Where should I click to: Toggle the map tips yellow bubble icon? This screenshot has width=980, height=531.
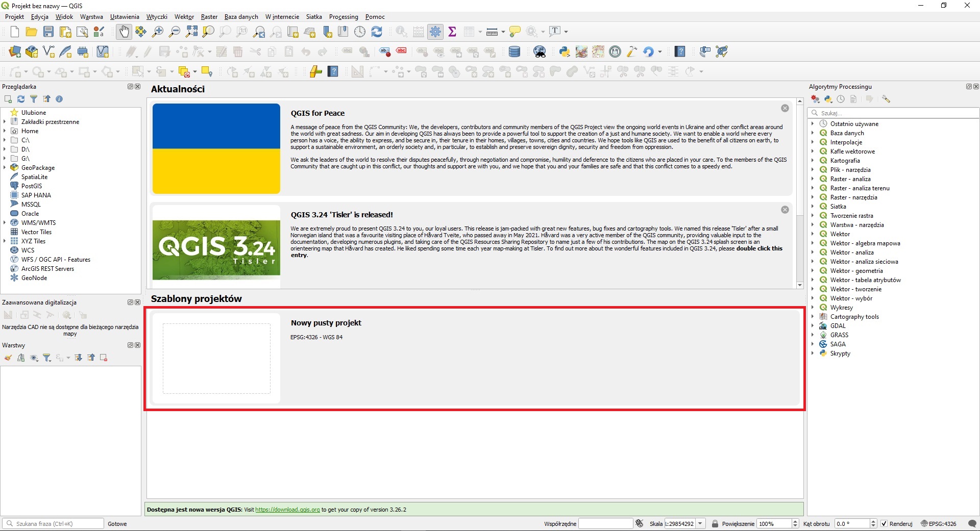pyautogui.click(x=515, y=32)
